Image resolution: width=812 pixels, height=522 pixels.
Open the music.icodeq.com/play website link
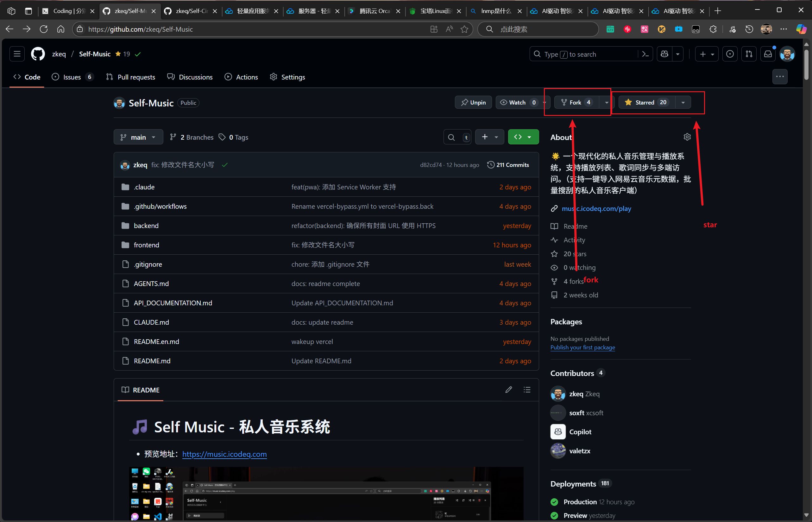click(x=596, y=208)
